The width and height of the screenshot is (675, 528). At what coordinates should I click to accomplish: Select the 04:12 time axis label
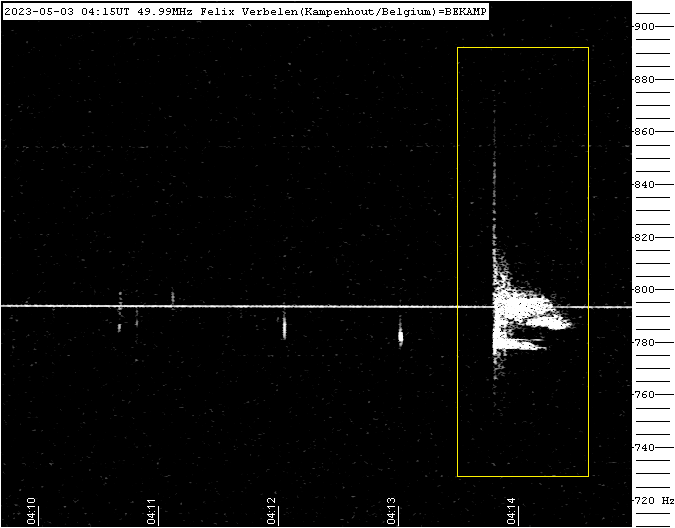(271, 511)
